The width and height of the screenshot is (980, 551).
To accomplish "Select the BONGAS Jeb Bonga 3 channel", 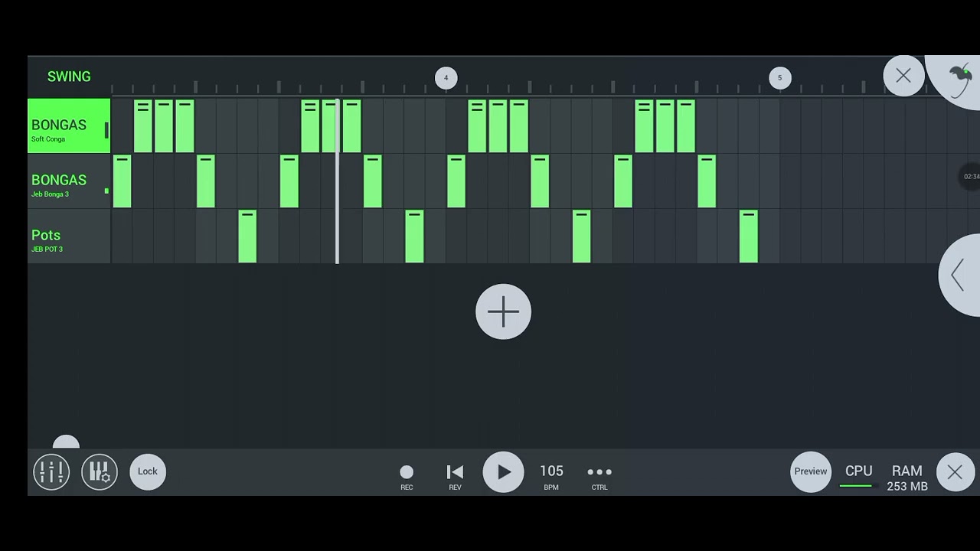I will 69,181.
